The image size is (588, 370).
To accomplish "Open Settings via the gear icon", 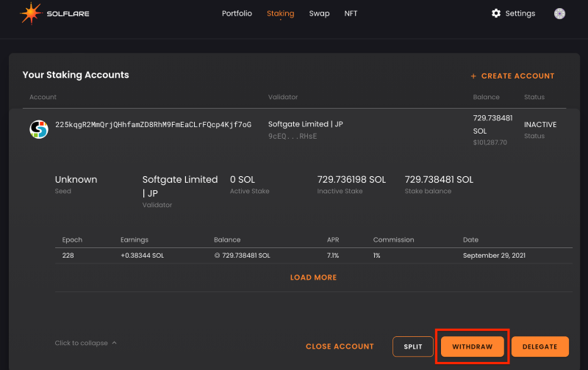I will 496,13.
